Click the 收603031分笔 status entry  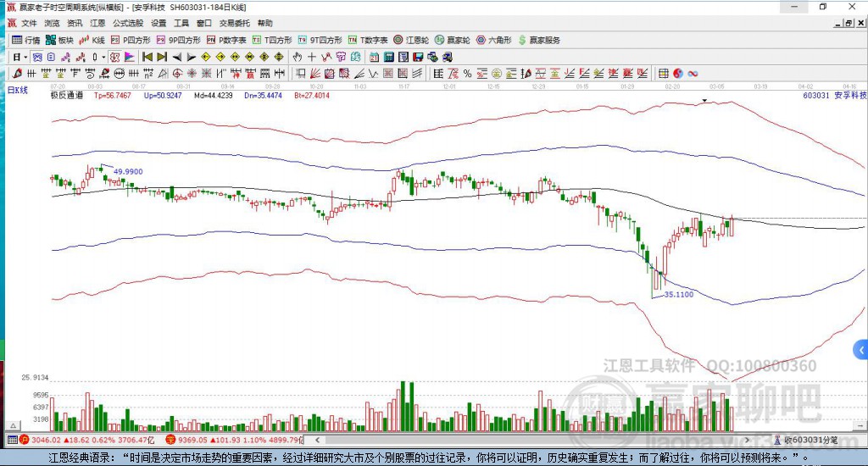(805, 440)
